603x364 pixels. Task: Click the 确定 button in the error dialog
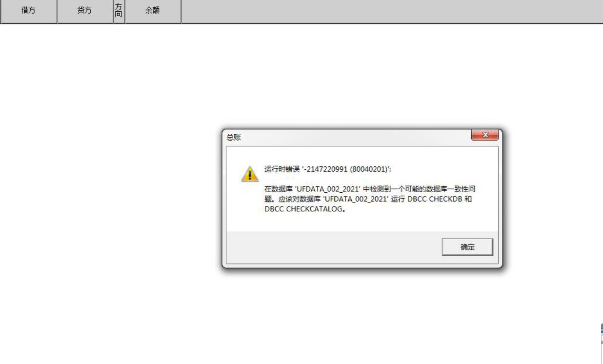(467, 247)
